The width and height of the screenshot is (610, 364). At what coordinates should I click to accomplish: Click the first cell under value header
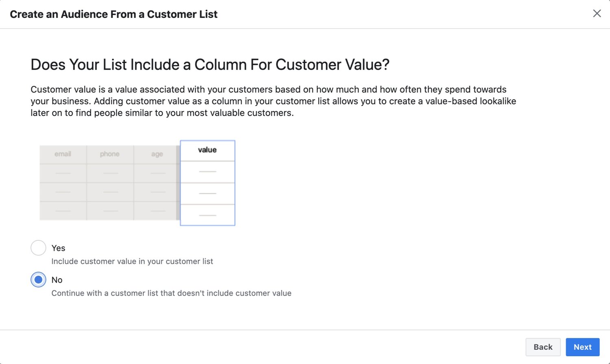click(207, 172)
